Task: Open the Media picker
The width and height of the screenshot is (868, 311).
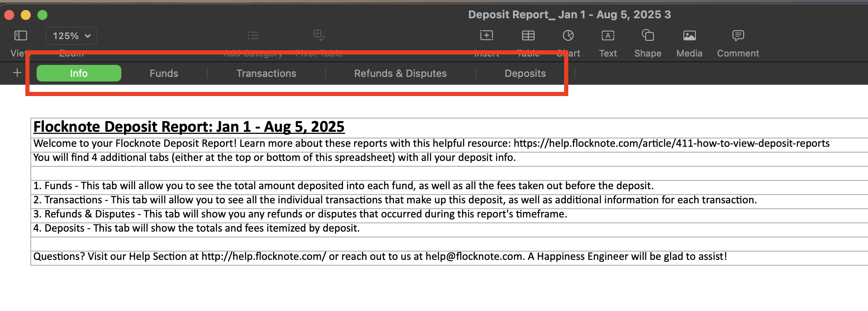Action: 689,35
